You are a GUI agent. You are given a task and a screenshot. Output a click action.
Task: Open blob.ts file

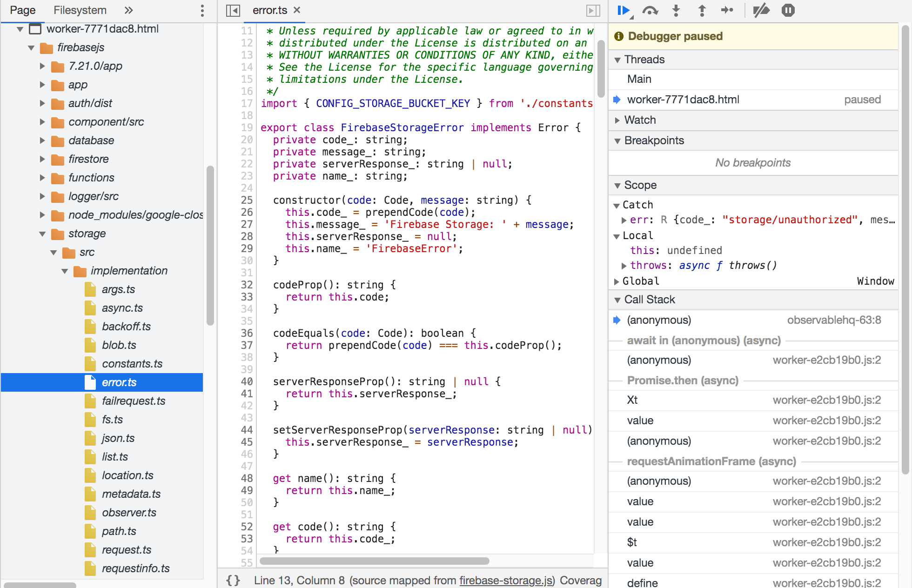119,345
